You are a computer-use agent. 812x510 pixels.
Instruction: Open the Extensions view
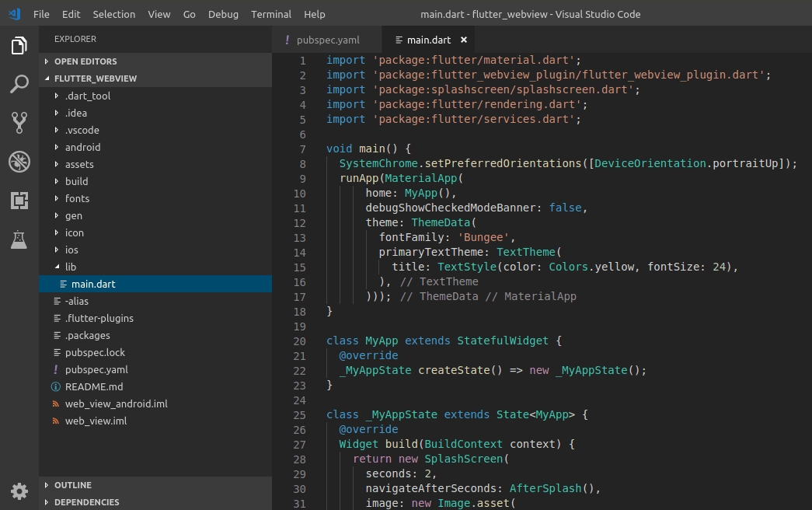[x=19, y=200]
